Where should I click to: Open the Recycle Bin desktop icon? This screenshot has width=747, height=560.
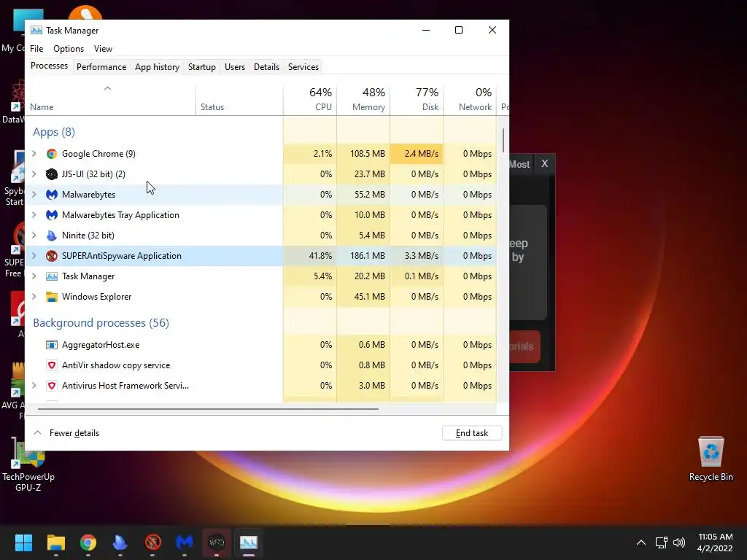(x=711, y=459)
